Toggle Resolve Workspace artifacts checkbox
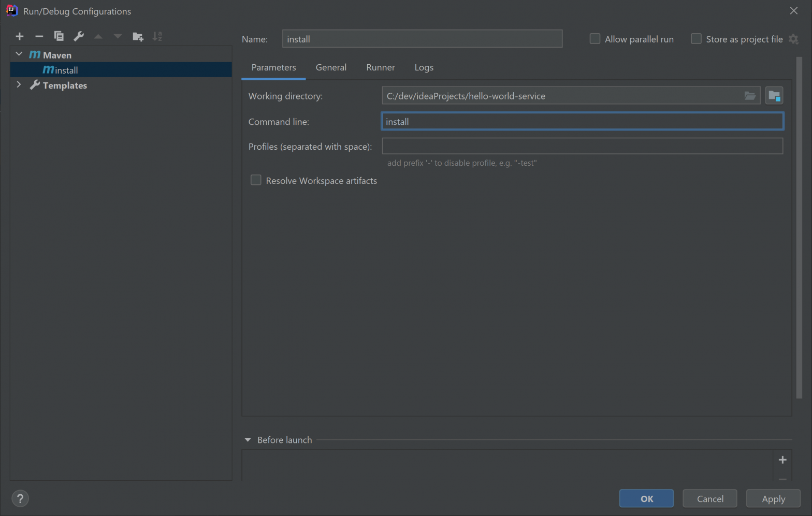812x516 pixels. click(x=256, y=180)
